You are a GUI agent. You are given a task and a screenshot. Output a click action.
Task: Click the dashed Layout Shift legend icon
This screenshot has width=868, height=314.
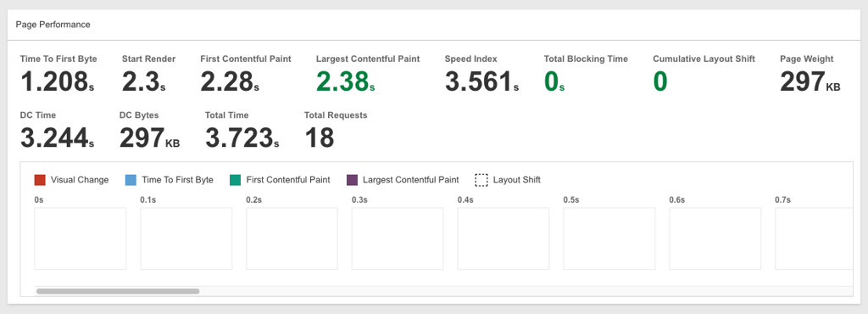click(x=481, y=180)
